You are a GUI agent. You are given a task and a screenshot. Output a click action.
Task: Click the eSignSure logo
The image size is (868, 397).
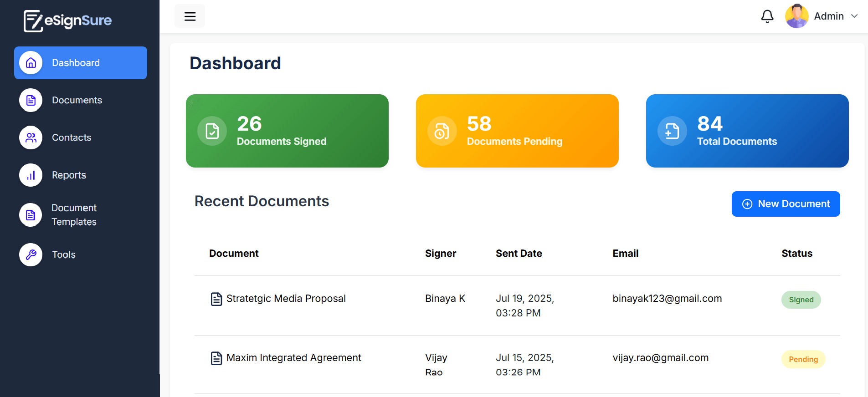tap(68, 20)
